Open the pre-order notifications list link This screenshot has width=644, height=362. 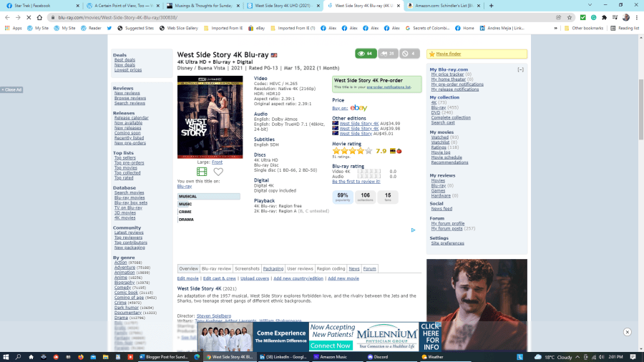point(389,87)
